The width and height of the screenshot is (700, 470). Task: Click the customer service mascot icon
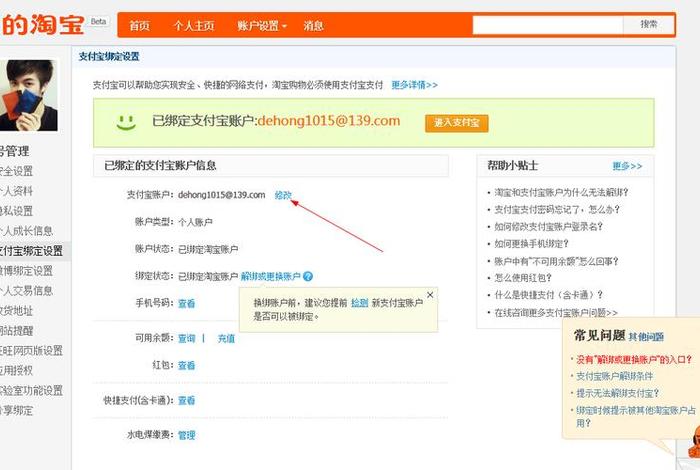[693, 440]
